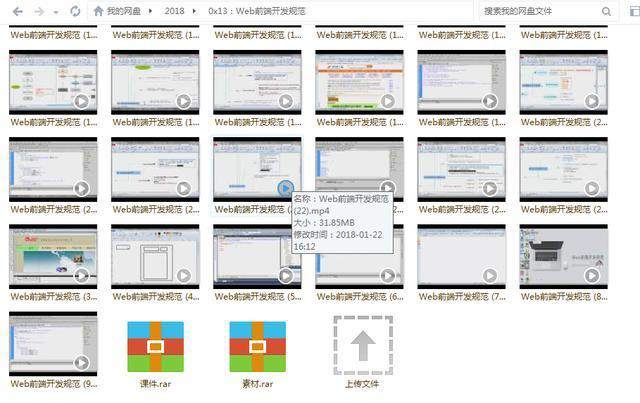Click the Web前端开发规范 (3... file name
Viewport: 640px width, 403px height.
(x=54, y=297)
